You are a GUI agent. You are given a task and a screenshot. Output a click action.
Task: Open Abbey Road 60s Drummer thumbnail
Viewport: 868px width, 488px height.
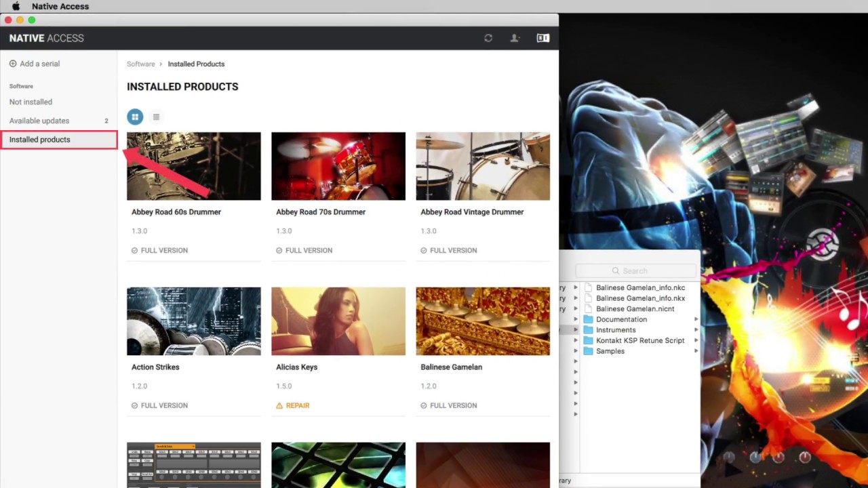pos(194,166)
